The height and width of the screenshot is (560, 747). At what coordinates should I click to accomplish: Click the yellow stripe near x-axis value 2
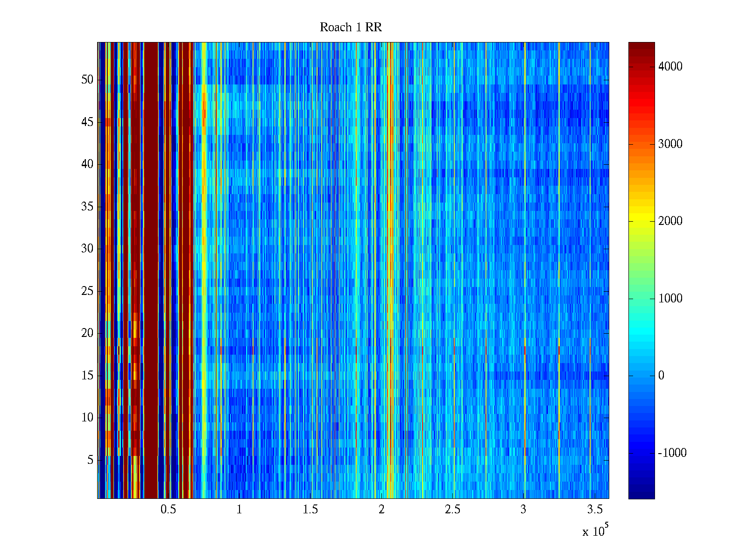coord(390,280)
